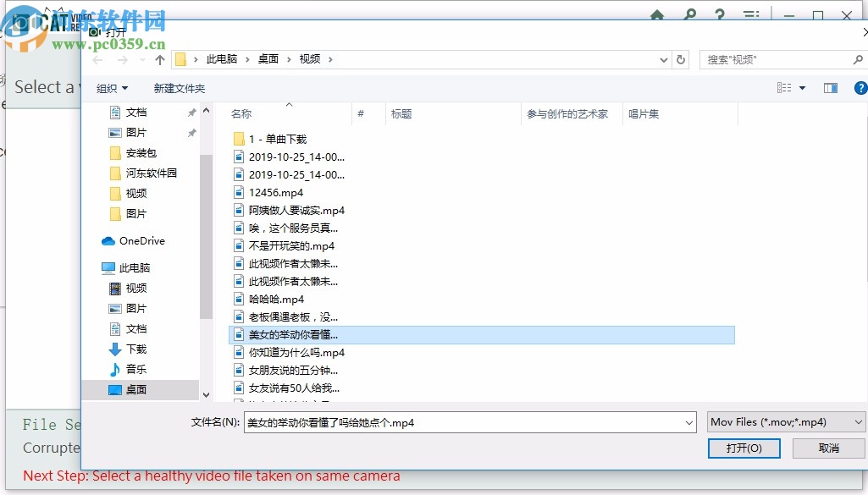Select file 阿姨做人要诚实.mp4
The width and height of the screenshot is (868, 495).
point(289,211)
